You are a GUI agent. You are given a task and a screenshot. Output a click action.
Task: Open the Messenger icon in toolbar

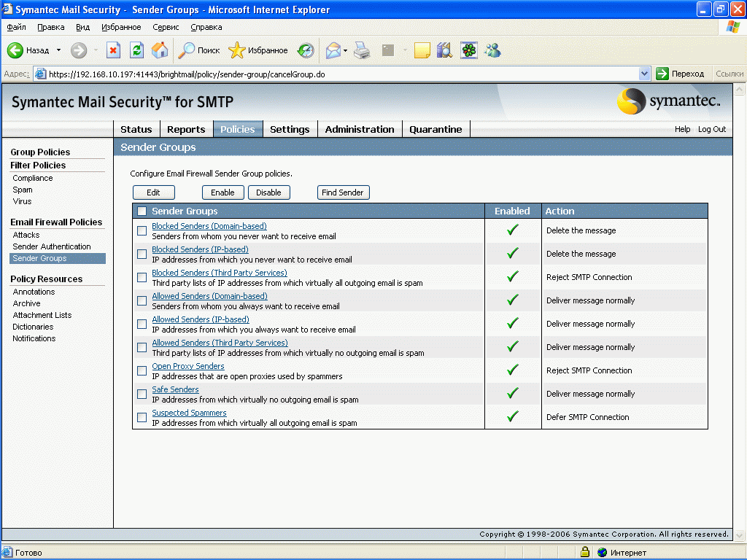[492, 50]
